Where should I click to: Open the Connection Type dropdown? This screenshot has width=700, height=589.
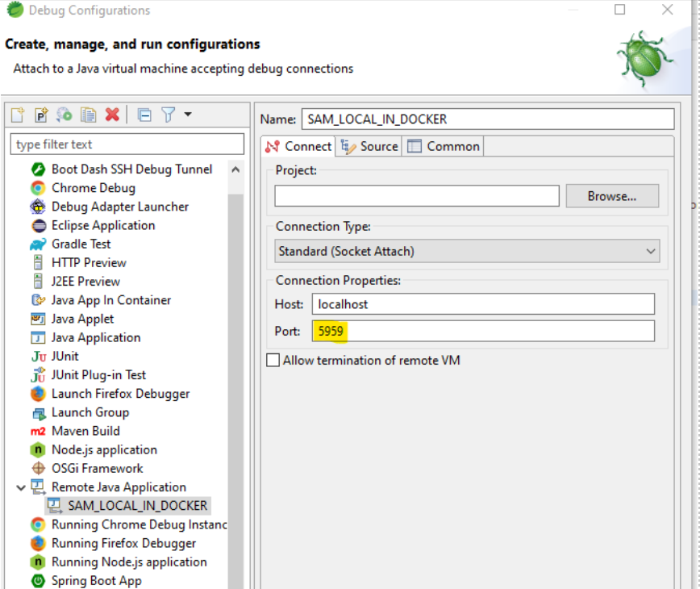(467, 251)
